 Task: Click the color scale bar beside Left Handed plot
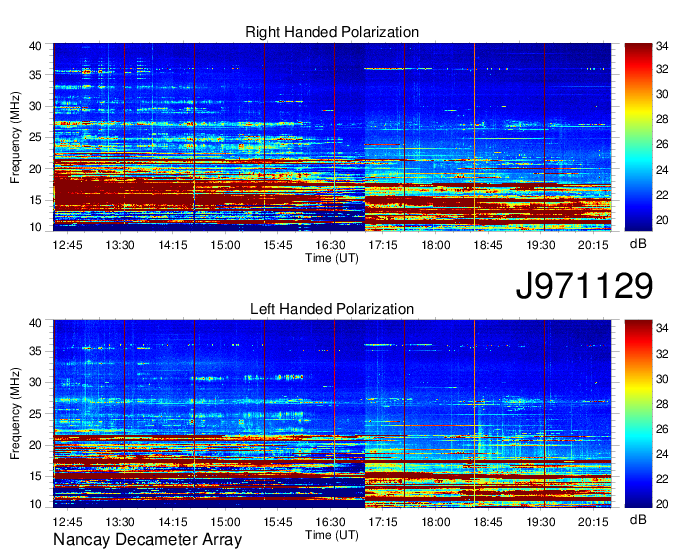[x=638, y=414]
